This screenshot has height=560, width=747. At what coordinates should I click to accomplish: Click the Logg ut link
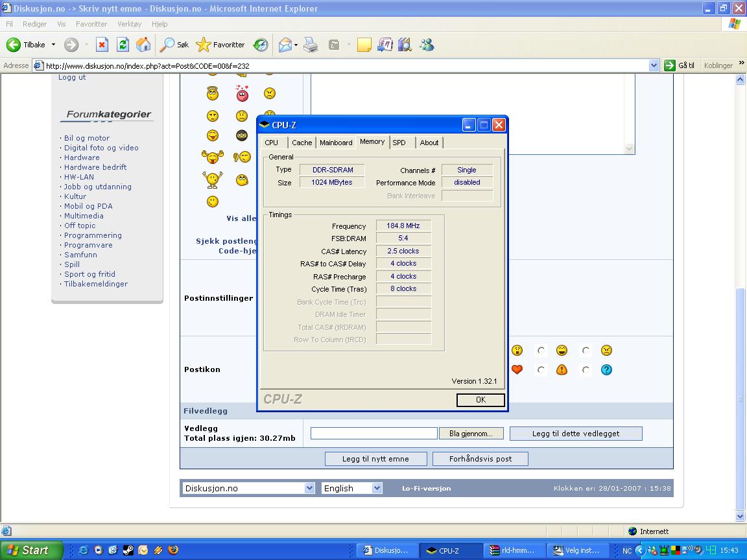pos(72,77)
